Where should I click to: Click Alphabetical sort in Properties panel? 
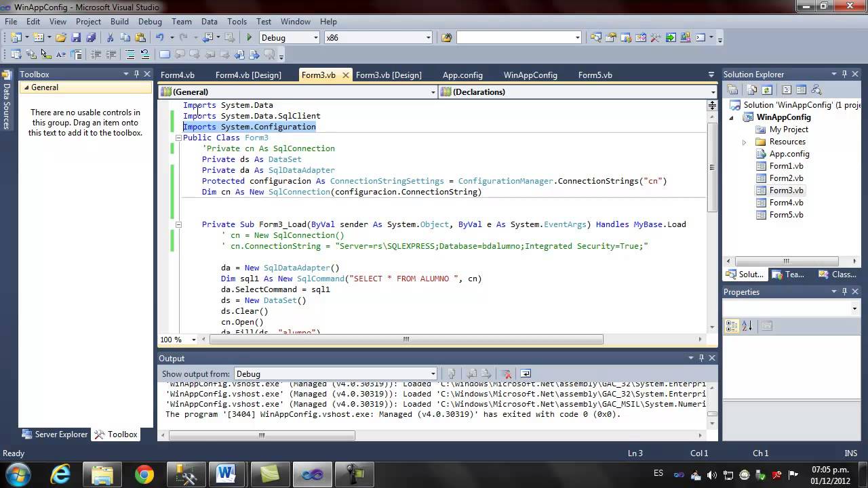point(747,326)
